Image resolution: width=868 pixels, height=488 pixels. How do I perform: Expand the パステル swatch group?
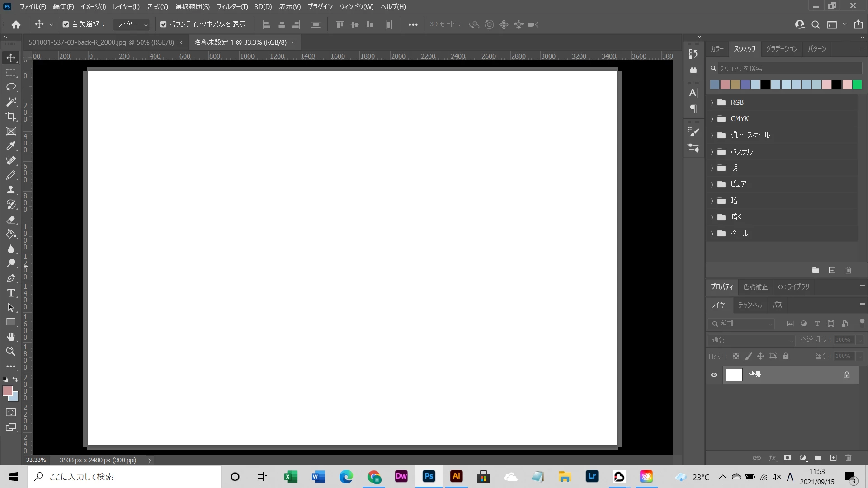pyautogui.click(x=712, y=152)
